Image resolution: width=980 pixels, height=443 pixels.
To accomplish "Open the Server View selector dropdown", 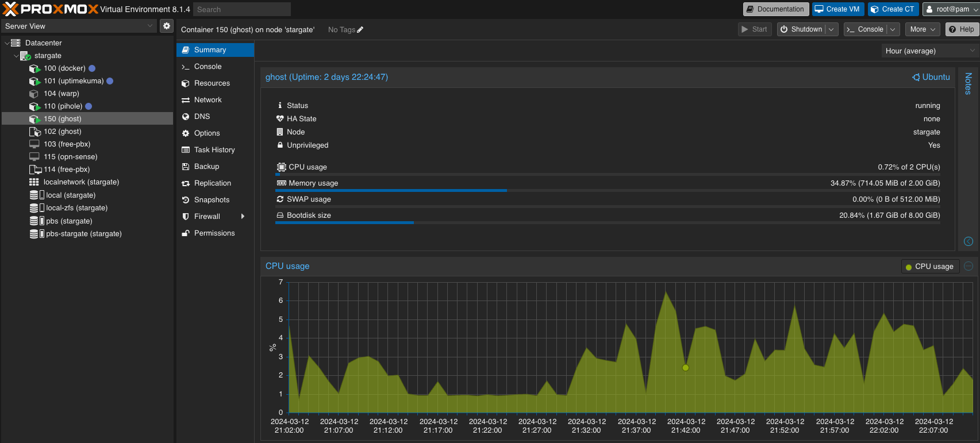I will 79,26.
